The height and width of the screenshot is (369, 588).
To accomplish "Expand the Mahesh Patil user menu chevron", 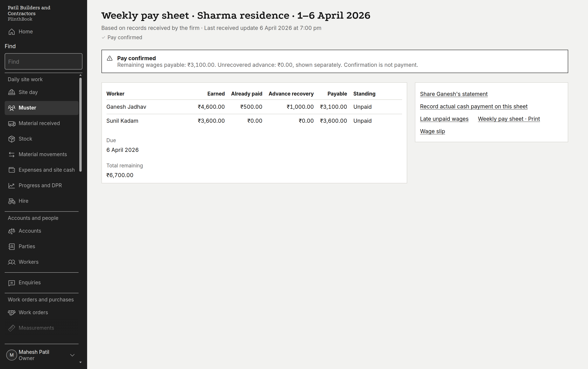I will [72, 355].
